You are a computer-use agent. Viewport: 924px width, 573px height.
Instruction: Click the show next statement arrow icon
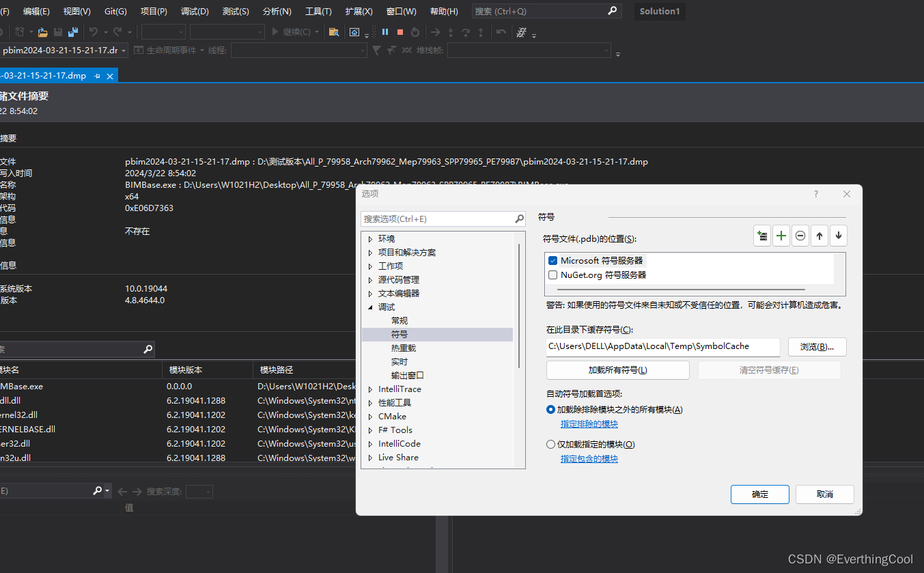[435, 32]
